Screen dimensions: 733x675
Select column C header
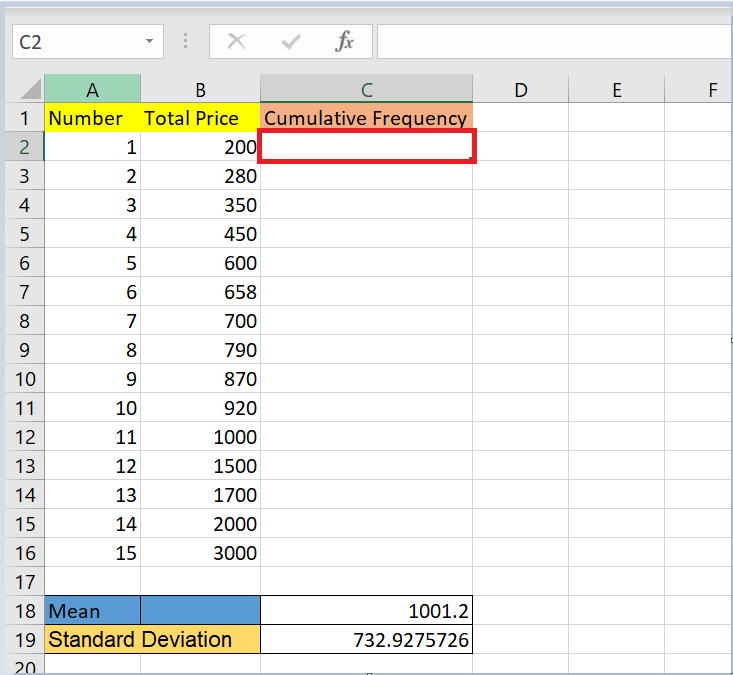click(366, 90)
